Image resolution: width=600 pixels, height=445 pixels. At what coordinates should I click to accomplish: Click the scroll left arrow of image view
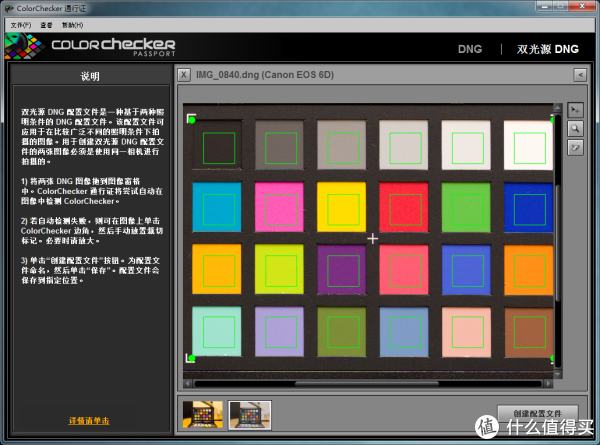[188, 383]
